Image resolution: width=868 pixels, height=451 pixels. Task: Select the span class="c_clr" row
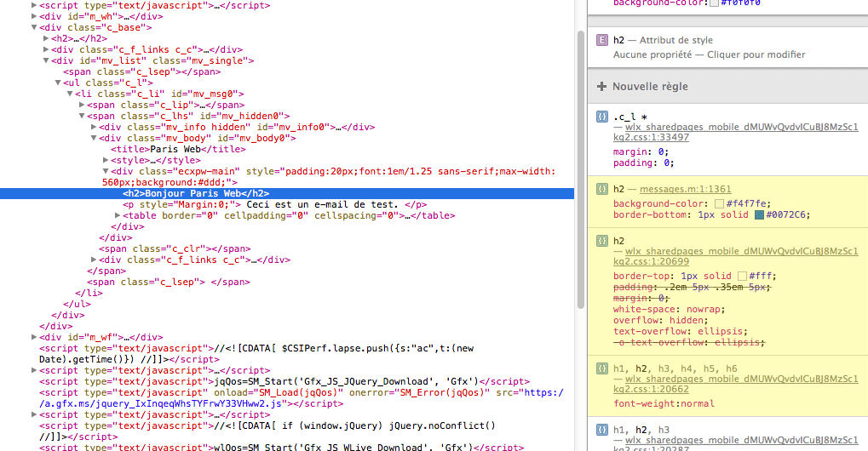pyautogui.click(x=175, y=248)
